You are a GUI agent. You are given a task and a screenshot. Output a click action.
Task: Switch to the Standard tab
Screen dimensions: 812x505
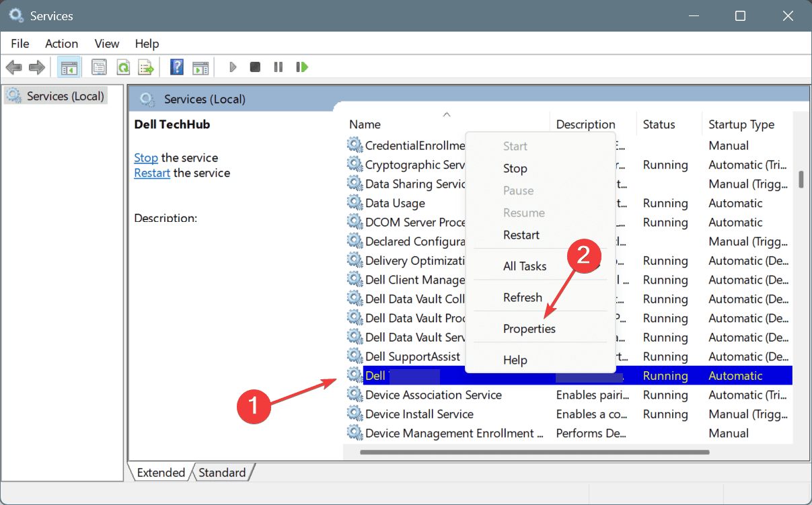coord(222,473)
